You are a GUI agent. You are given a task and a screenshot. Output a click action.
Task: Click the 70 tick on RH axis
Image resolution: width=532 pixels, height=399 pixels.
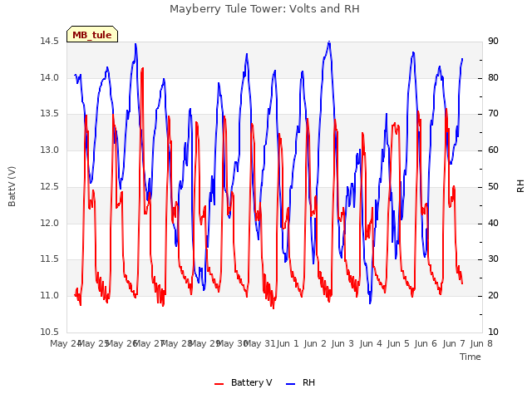493,113
